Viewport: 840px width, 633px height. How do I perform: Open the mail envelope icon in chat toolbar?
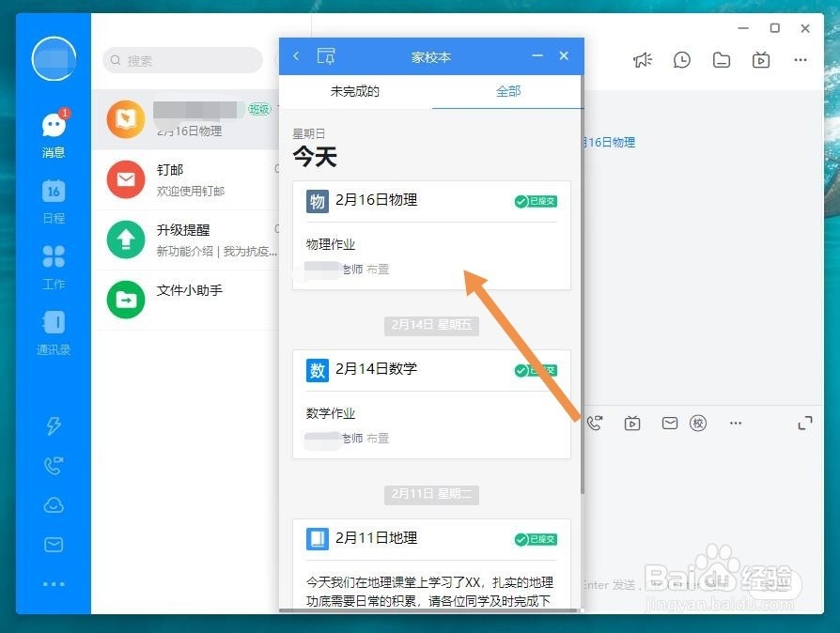point(669,424)
